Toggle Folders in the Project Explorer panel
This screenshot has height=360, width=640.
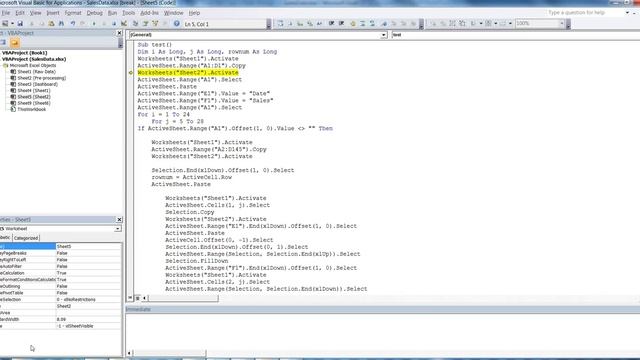coord(15,42)
